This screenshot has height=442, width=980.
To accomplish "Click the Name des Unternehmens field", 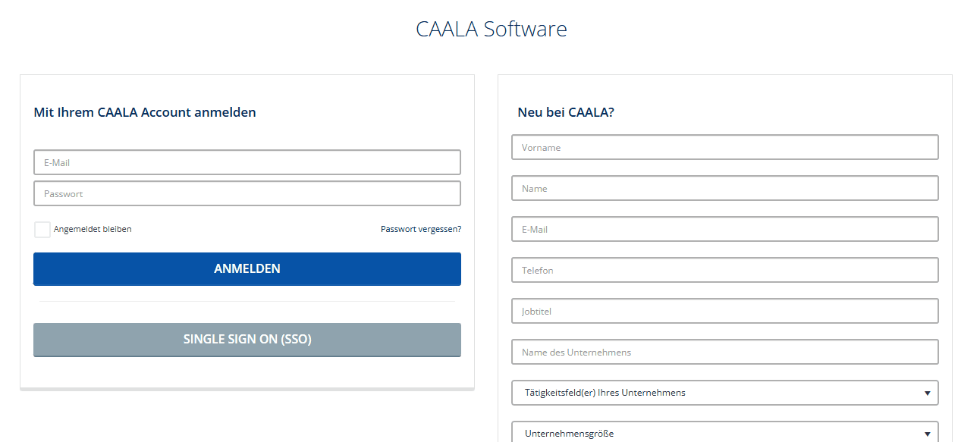I will click(x=724, y=352).
